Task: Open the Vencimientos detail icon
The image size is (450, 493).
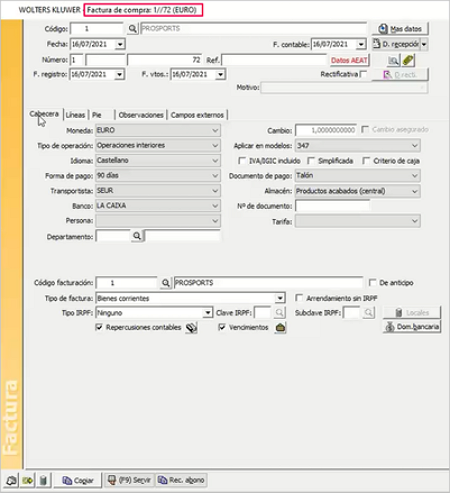Action: 280,328
